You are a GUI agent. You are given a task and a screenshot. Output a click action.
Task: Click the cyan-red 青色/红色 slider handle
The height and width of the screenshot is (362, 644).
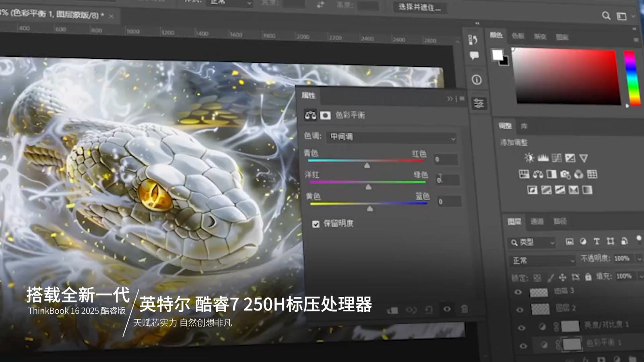coord(367,165)
